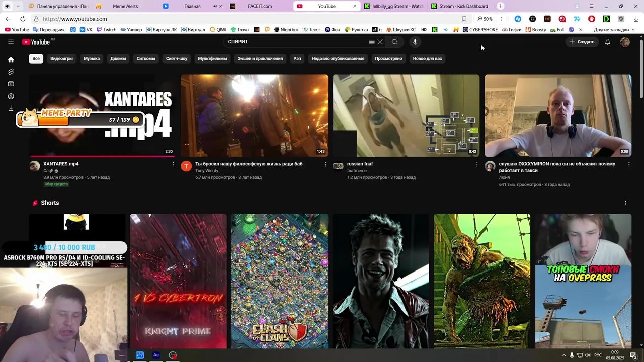The image size is (644, 362).
Task: Open the Nightbot bookmark
Action: point(286,30)
